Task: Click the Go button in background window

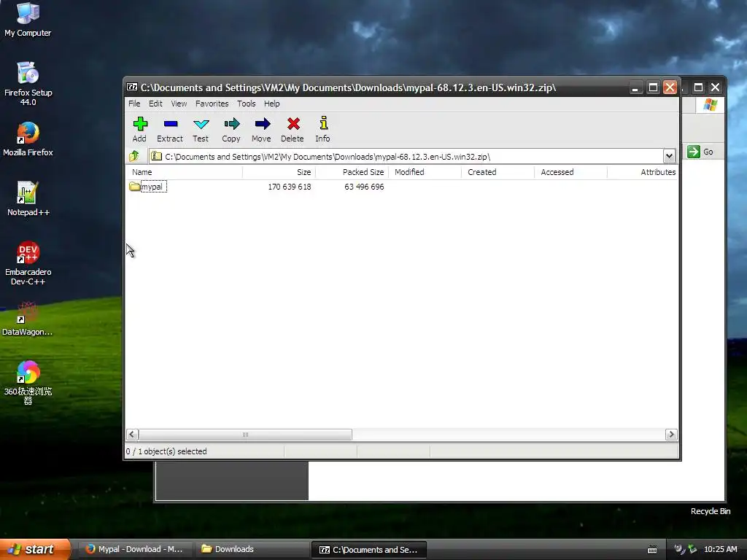Action: pyautogui.click(x=701, y=152)
